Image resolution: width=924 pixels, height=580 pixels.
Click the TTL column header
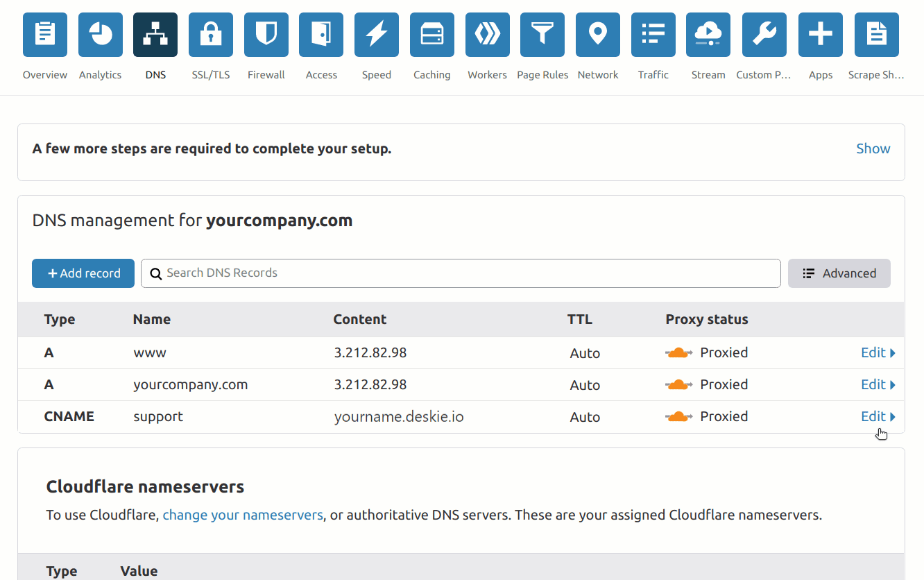point(580,320)
